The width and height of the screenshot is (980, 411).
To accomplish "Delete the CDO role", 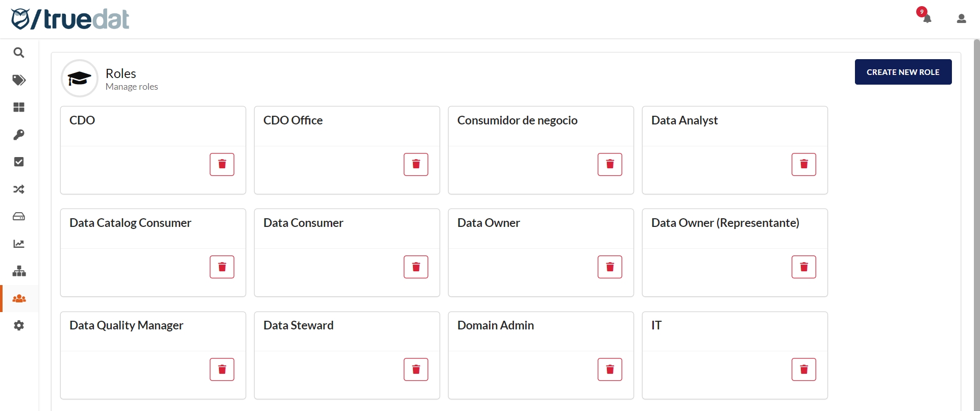I will pos(222,164).
